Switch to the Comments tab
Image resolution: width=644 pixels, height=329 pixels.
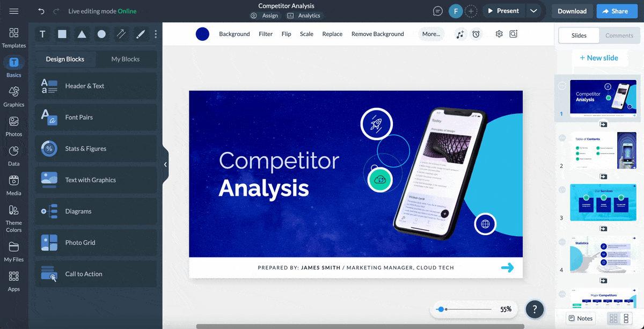(x=619, y=35)
